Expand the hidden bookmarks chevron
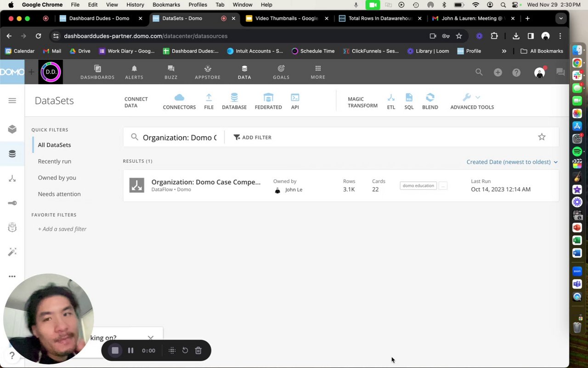 click(x=504, y=51)
